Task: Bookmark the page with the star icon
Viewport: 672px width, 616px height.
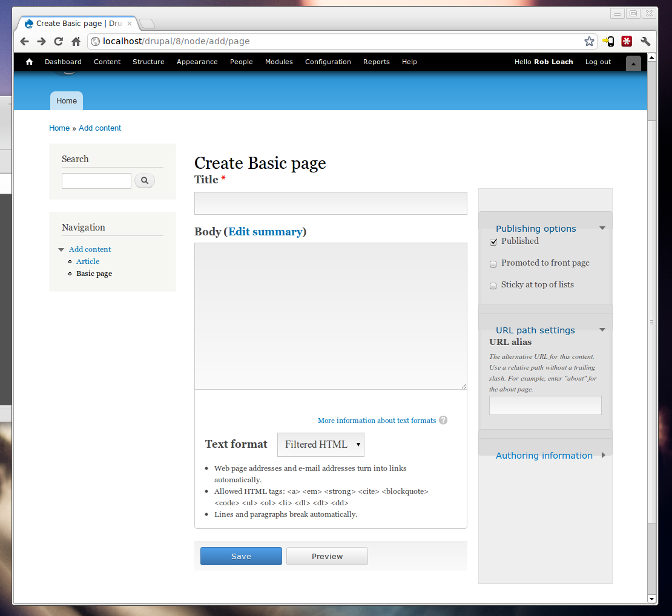Action: 589,41
